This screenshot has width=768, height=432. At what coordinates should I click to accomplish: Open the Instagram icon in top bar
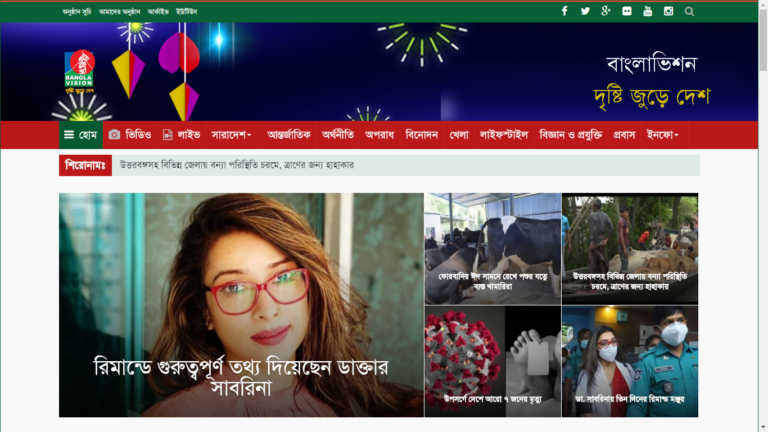coord(668,11)
